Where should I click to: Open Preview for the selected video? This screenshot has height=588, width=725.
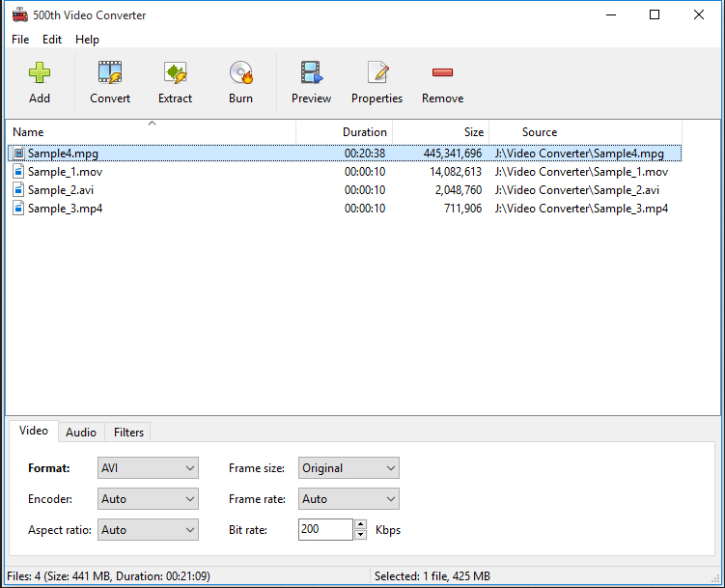coord(311,72)
